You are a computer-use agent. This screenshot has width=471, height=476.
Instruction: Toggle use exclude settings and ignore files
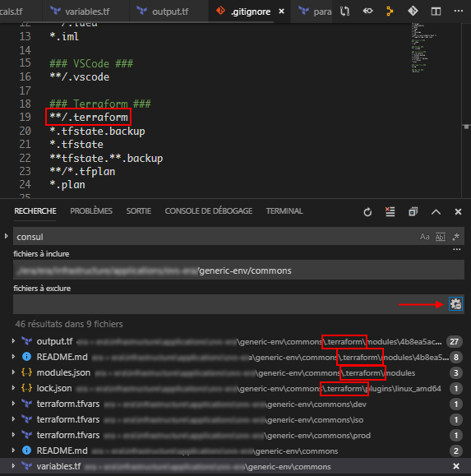[455, 304]
